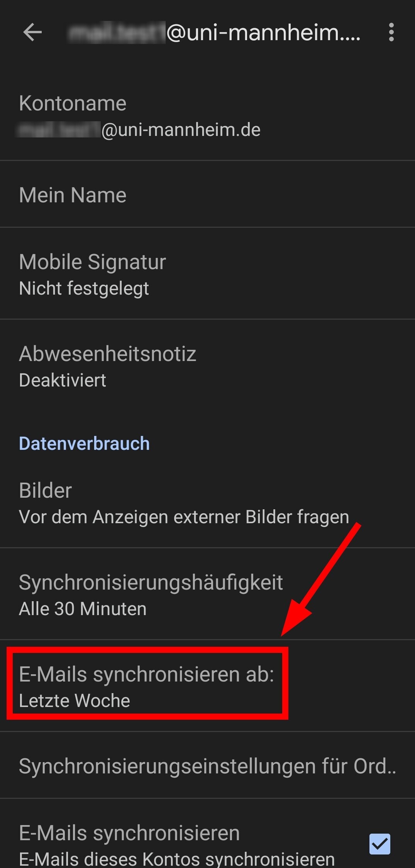Select the Datenverbrauch section header
415x868 pixels.
tap(84, 443)
